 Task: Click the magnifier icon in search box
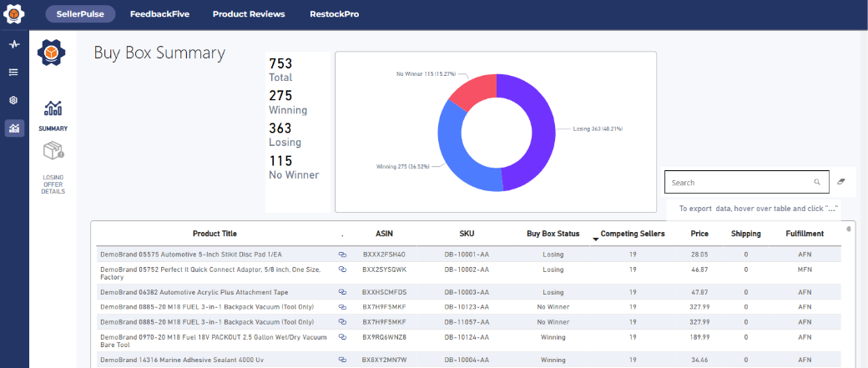[x=817, y=182]
